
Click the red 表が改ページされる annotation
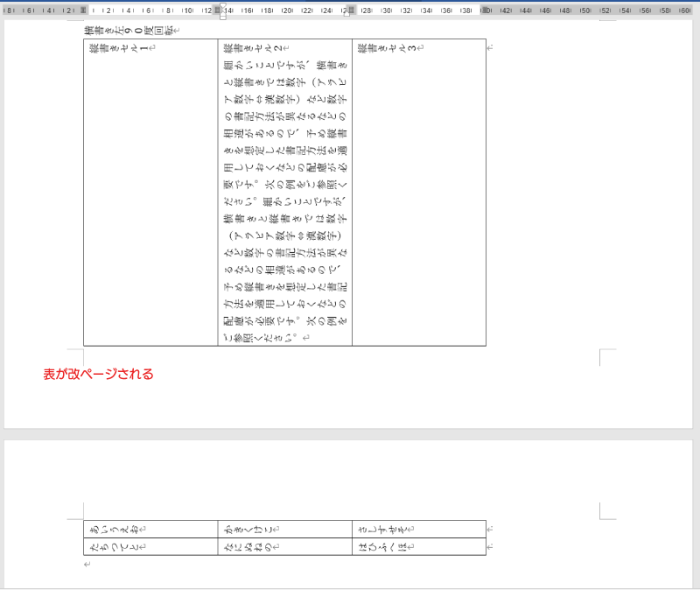point(99,374)
